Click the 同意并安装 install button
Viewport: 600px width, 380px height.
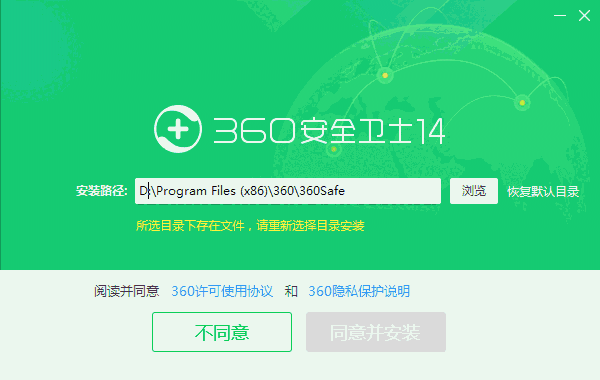click(x=376, y=332)
